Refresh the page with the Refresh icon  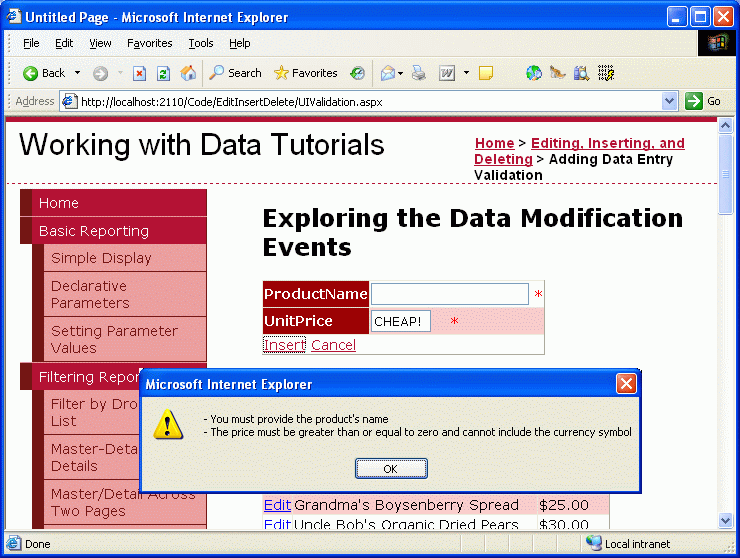[x=163, y=73]
